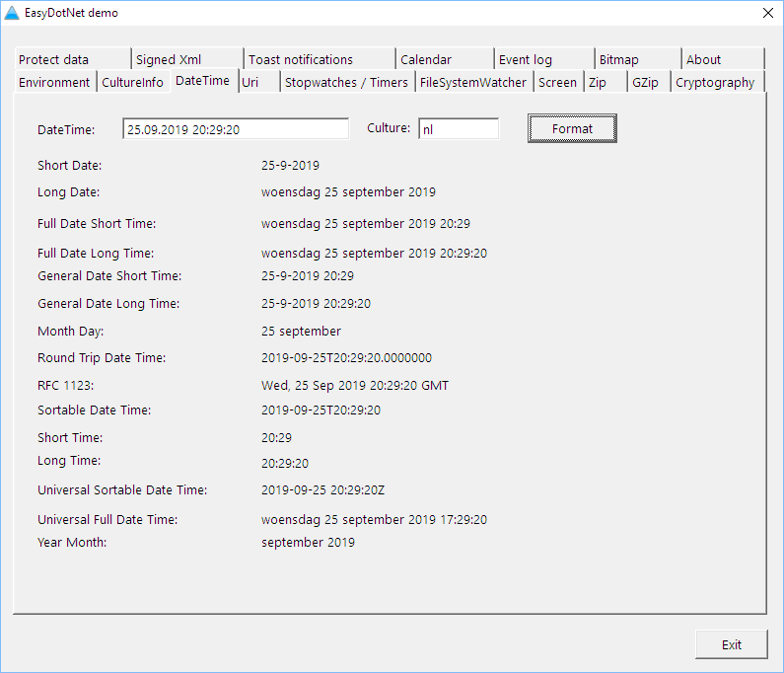The height and width of the screenshot is (673, 784).
Task: Click the Exit button
Action: (x=731, y=644)
